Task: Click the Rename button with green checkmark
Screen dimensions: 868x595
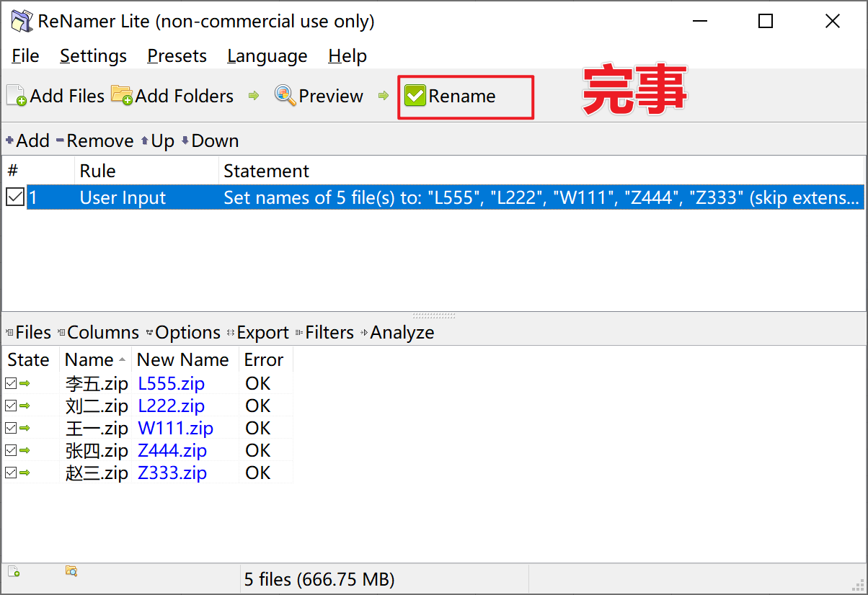Action: click(x=450, y=96)
